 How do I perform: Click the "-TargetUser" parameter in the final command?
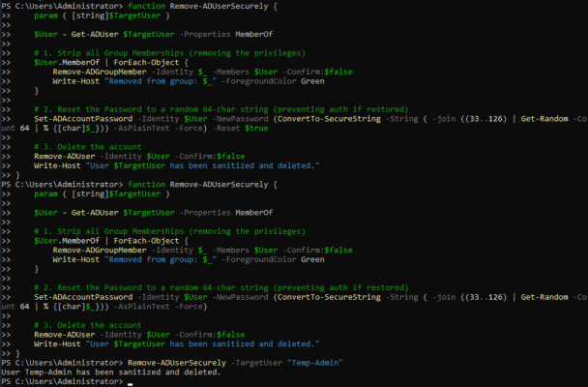[257, 363]
